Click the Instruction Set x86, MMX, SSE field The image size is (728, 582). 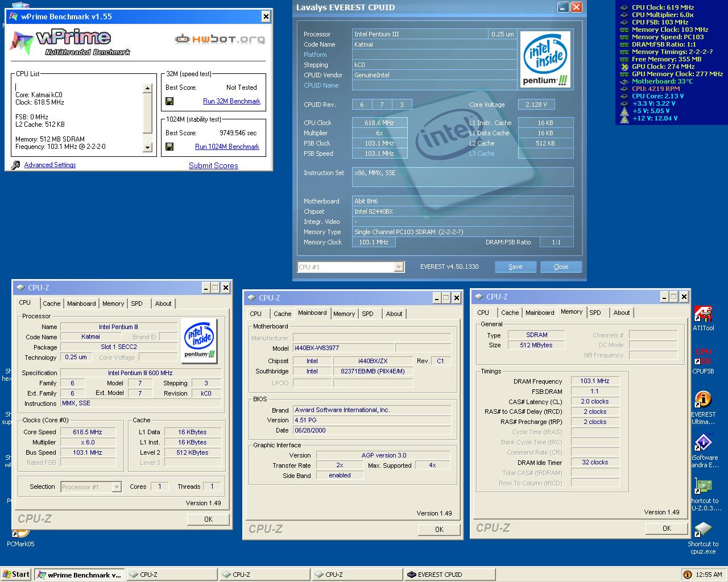(x=462, y=177)
